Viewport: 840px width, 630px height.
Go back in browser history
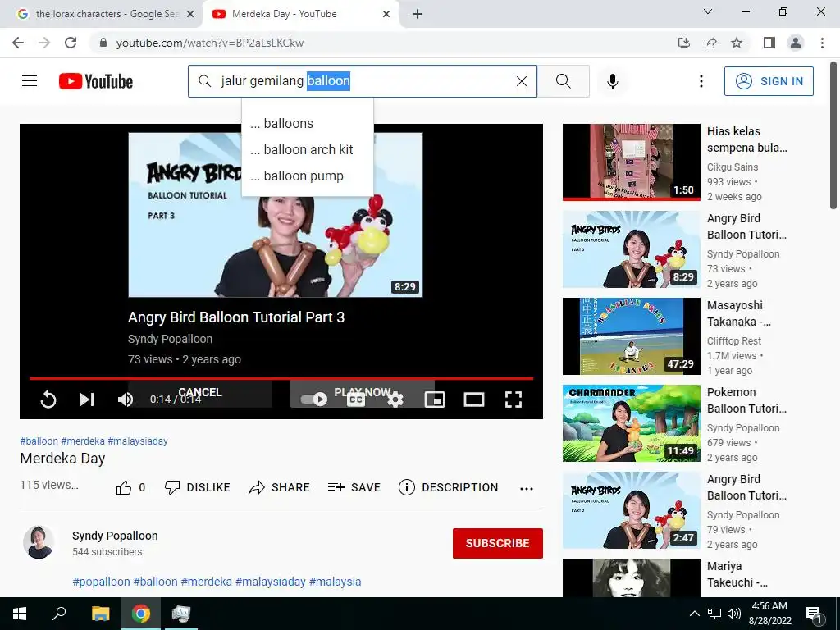18,43
